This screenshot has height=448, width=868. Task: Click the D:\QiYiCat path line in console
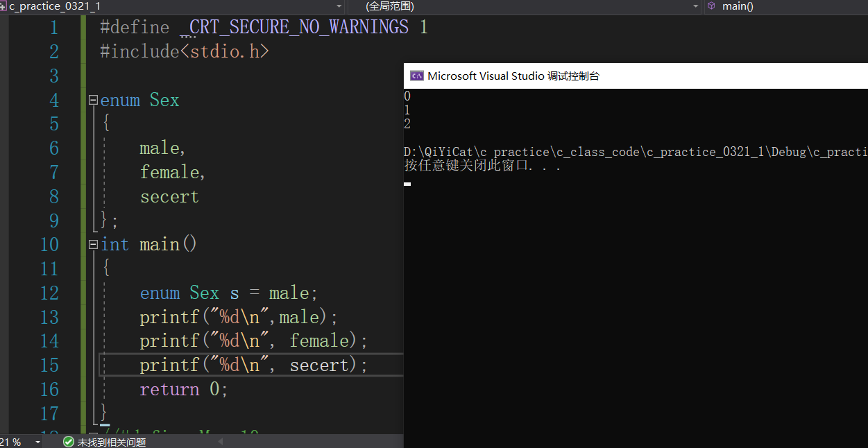pyautogui.click(x=636, y=152)
